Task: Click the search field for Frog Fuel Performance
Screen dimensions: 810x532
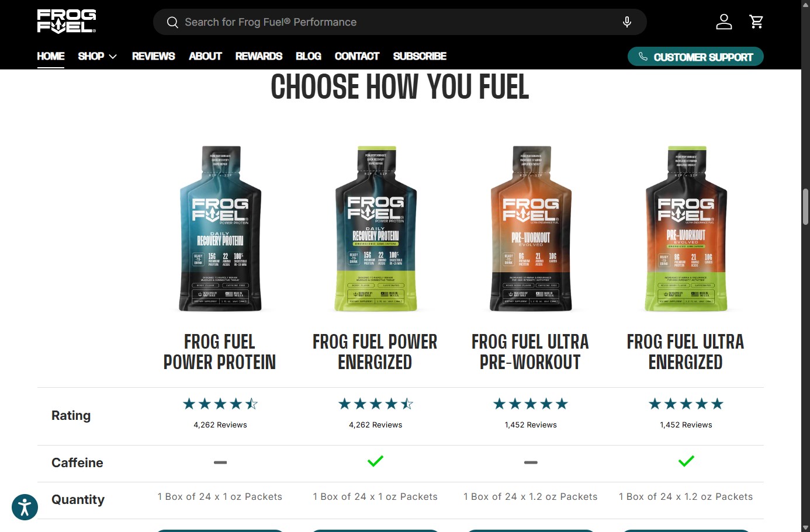Action: coord(400,22)
